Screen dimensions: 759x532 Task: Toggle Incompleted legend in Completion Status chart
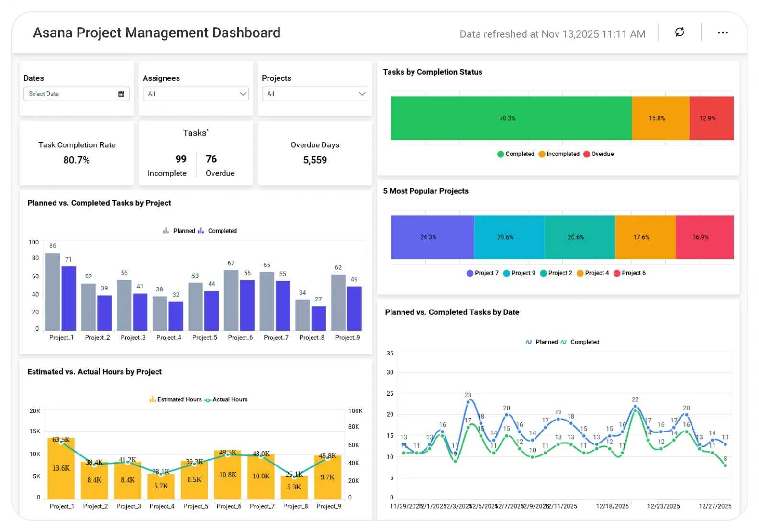click(x=559, y=154)
